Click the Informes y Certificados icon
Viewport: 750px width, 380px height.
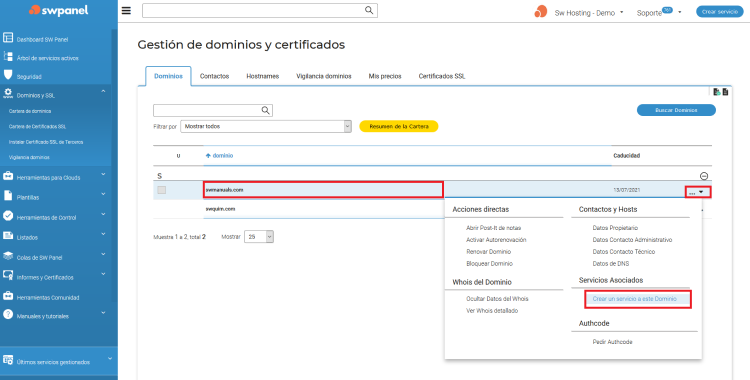(8, 276)
